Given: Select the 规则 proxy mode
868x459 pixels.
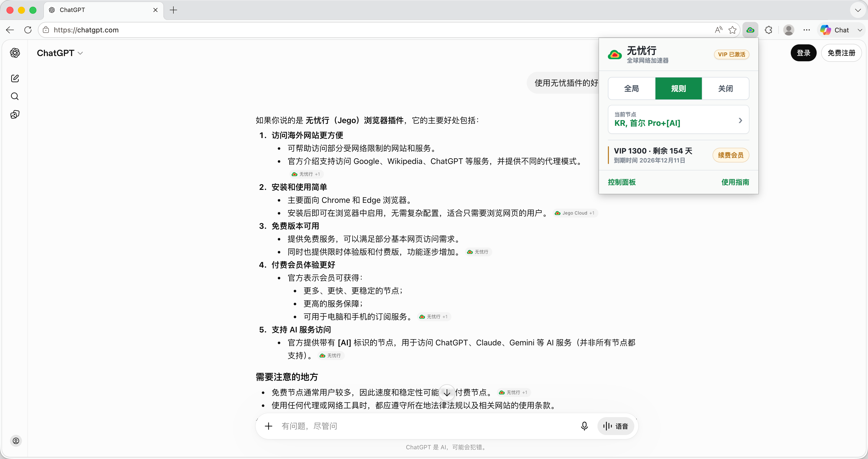Looking at the screenshot, I should [678, 89].
